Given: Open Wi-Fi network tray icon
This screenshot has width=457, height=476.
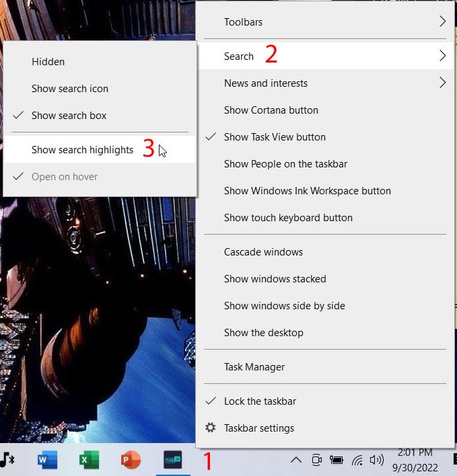Looking at the screenshot, I should (357, 461).
